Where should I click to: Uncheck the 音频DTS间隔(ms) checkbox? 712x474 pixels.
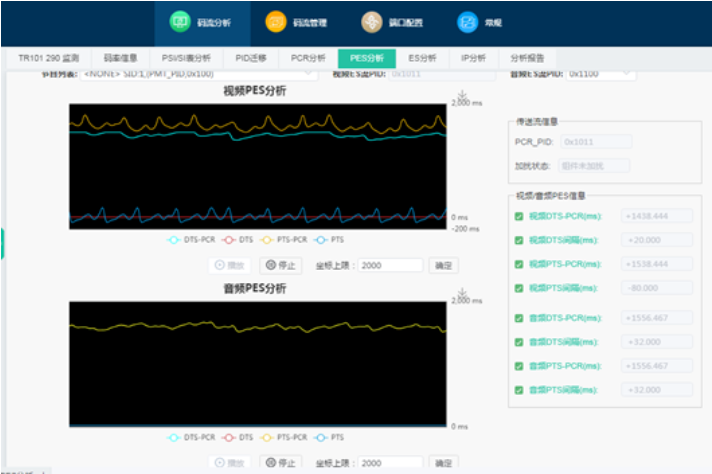(x=518, y=341)
